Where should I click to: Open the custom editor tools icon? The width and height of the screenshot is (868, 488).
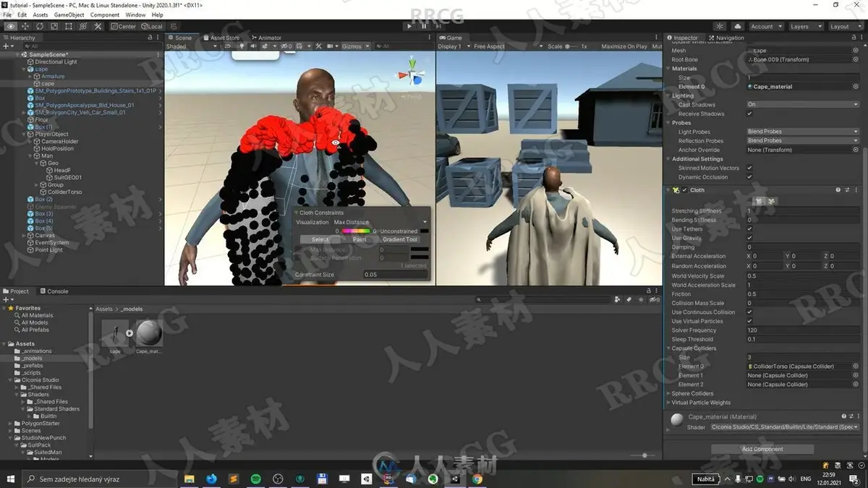point(97,26)
